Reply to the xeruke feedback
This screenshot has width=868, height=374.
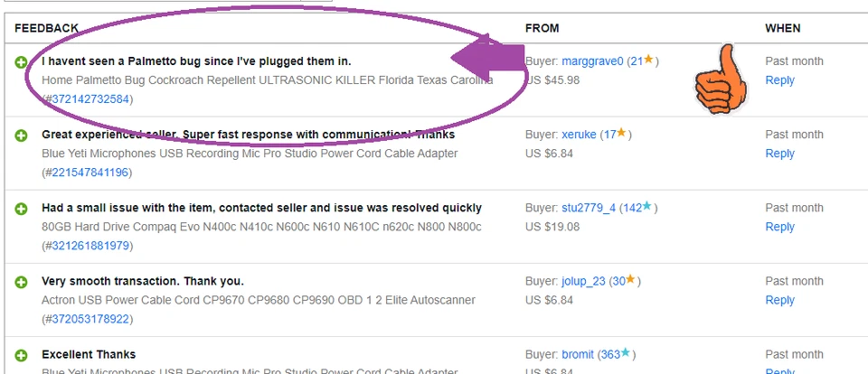(x=779, y=154)
